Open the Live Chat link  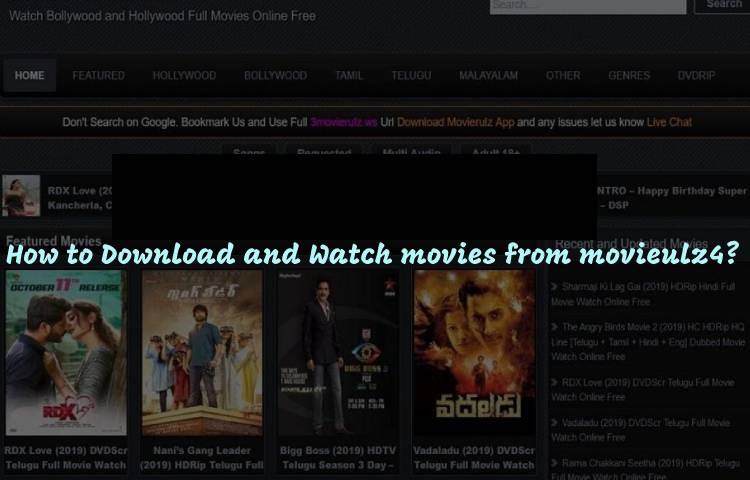[x=669, y=122]
